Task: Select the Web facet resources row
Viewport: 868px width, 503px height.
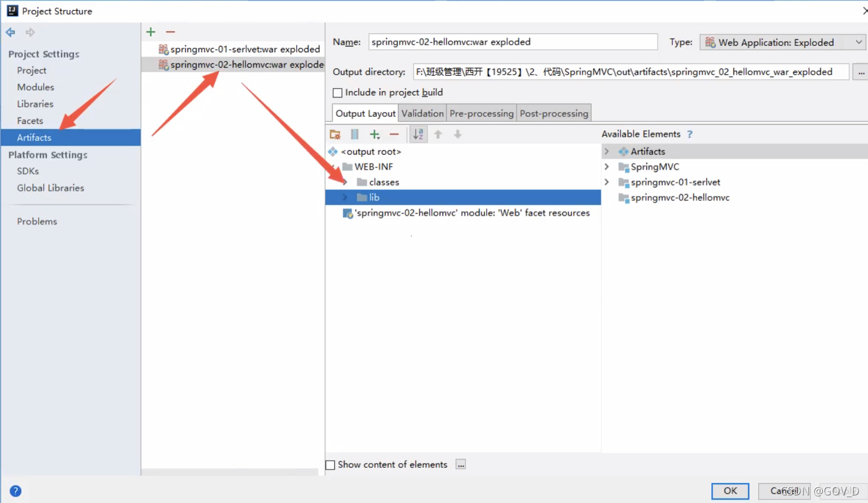Action: point(463,213)
